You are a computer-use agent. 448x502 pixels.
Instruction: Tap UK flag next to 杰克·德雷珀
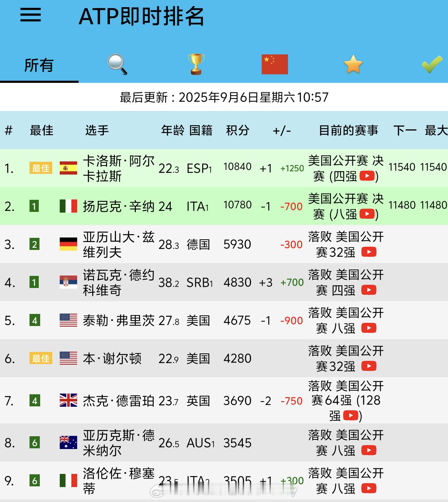(x=68, y=400)
